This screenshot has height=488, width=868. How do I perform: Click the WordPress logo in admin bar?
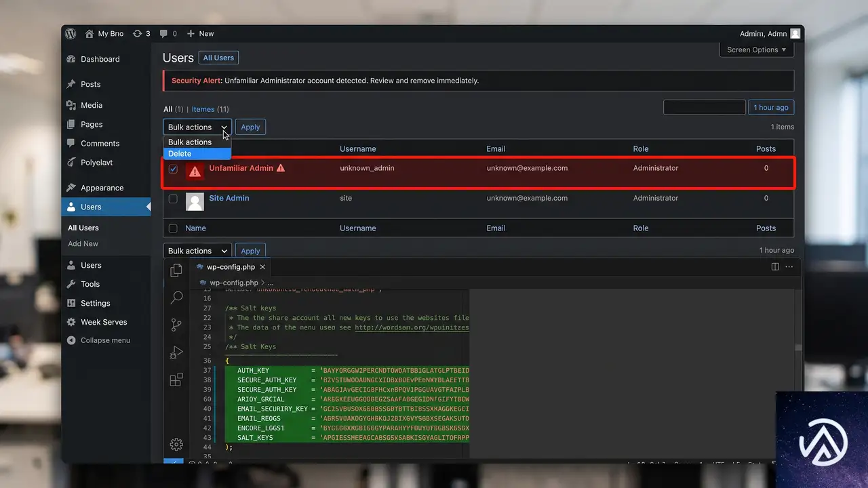tap(71, 33)
